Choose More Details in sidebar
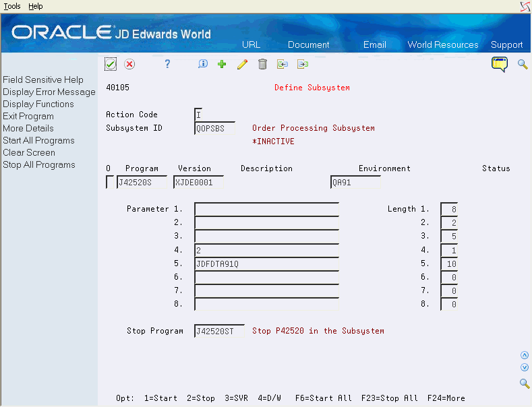The height and width of the screenshot is (407, 532). pos(28,128)
